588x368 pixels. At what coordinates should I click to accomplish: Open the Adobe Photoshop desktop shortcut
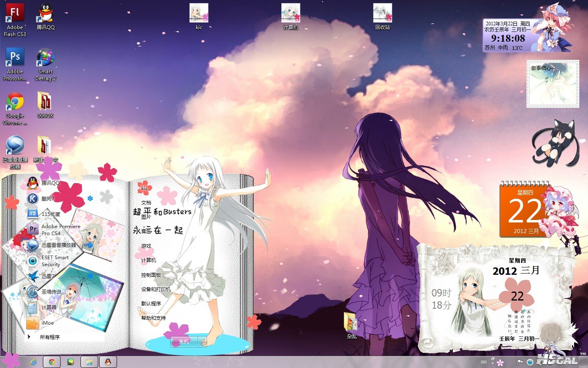(x=15, y=64)
